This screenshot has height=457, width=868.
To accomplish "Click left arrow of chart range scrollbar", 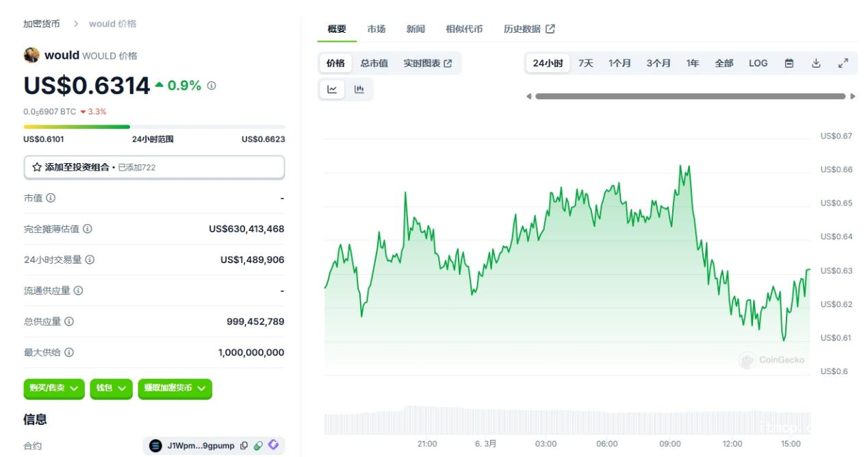I will 528,97.
